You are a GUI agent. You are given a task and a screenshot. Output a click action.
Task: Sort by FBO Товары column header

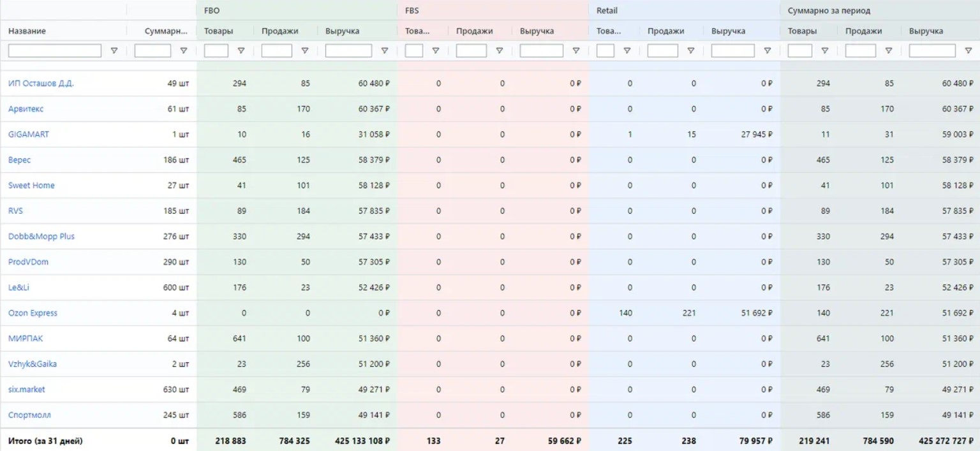(x=219, y=31)
